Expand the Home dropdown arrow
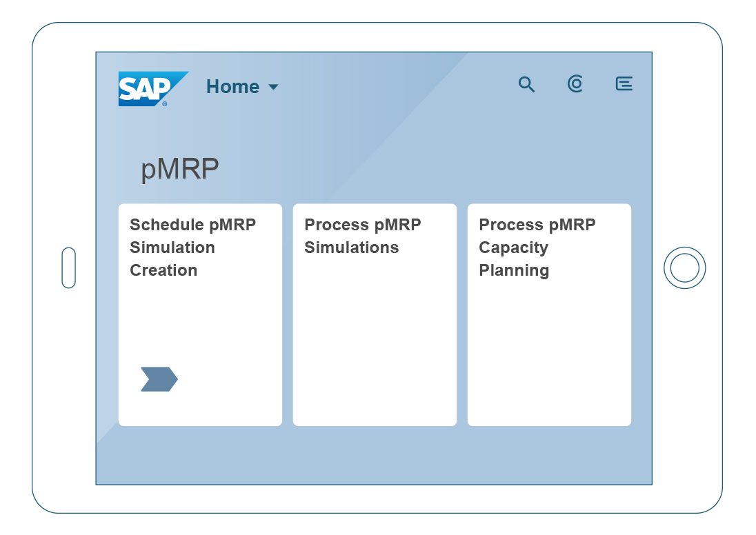756x535 pixels. click(x=273, y=88)
